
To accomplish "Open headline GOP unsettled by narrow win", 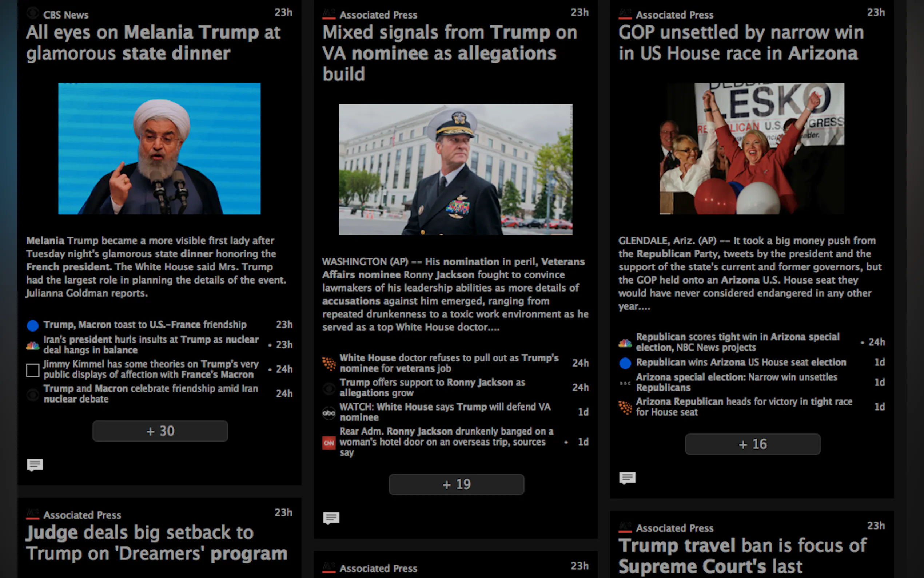I will coord(741,43).
